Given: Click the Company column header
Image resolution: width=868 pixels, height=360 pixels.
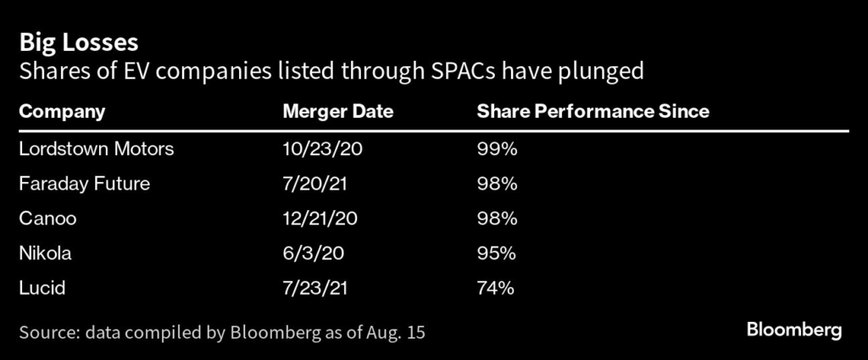Looking at the screenshot, I should coord(62,112).
